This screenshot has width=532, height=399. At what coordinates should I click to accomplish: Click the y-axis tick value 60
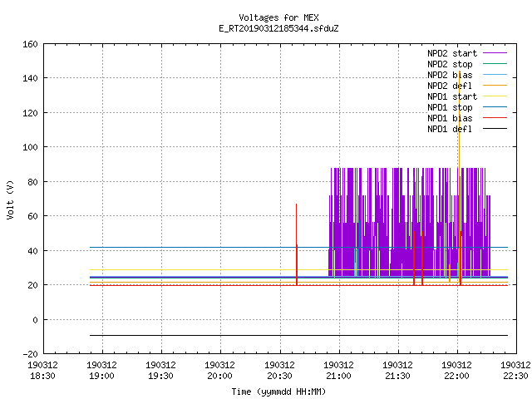32,216
